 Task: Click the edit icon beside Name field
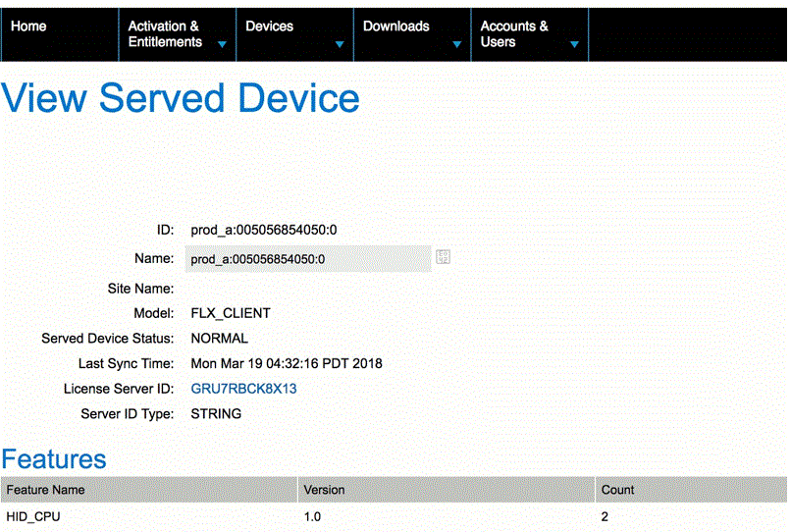[443, 257]
